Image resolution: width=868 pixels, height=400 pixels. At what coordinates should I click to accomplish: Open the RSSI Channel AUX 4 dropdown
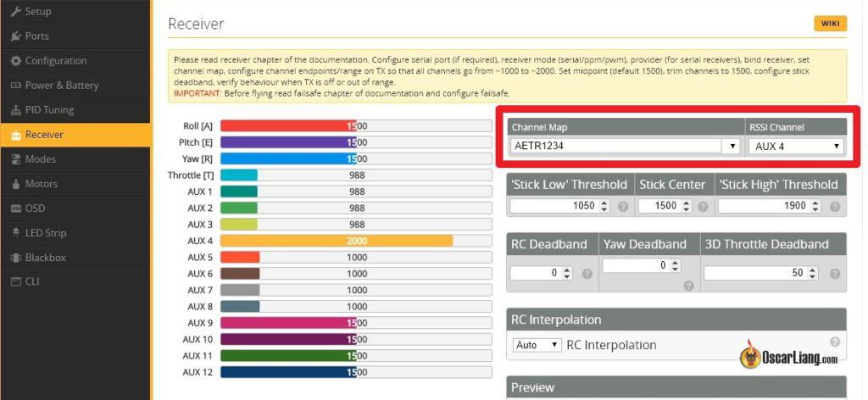pos(796,147)
